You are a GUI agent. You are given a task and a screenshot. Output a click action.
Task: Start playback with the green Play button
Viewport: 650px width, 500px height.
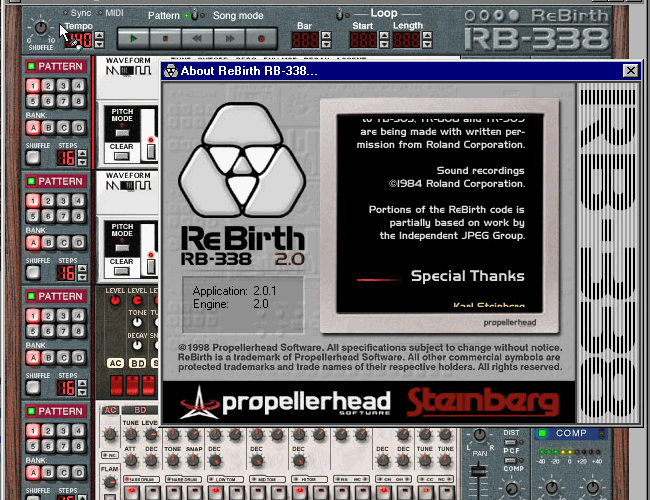[133, 39]
